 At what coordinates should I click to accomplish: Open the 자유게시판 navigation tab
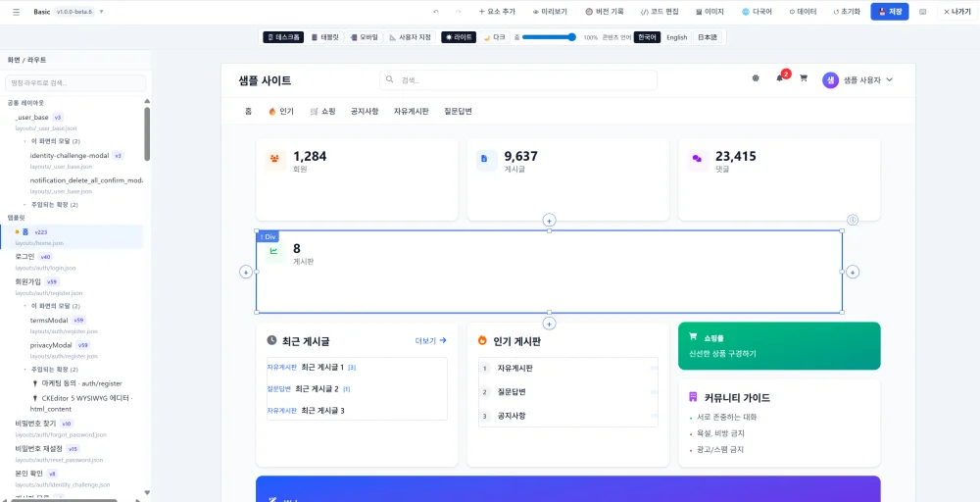[x=412, y=111]
